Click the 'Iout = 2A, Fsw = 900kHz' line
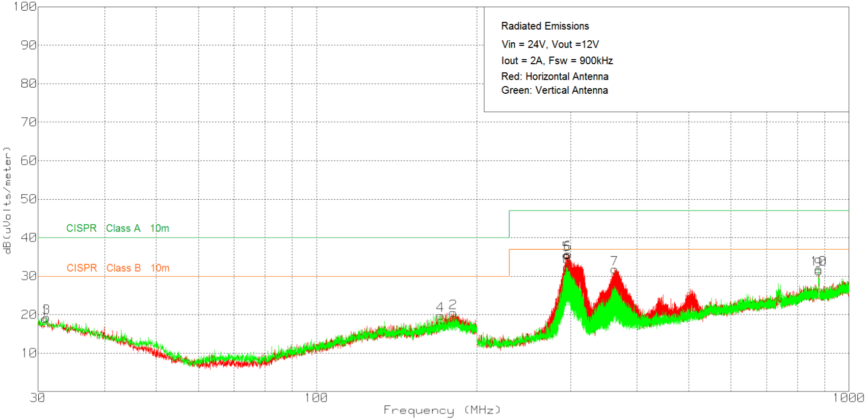Screen dimensions: 868x420 coord(557,61)
